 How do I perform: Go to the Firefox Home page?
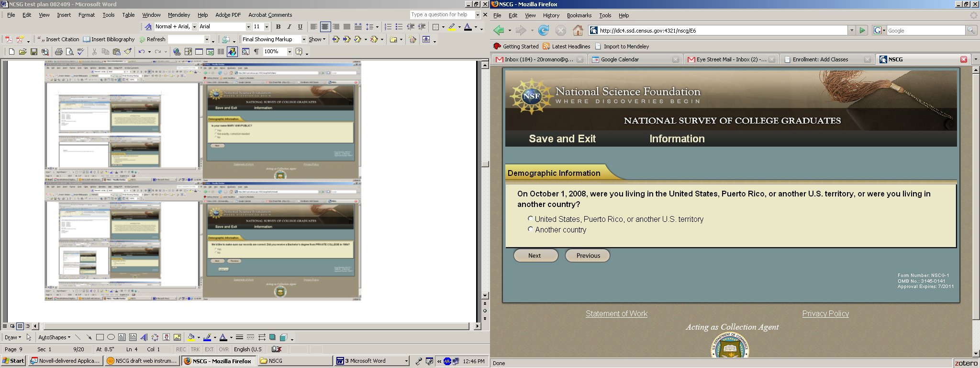(578, 31)
